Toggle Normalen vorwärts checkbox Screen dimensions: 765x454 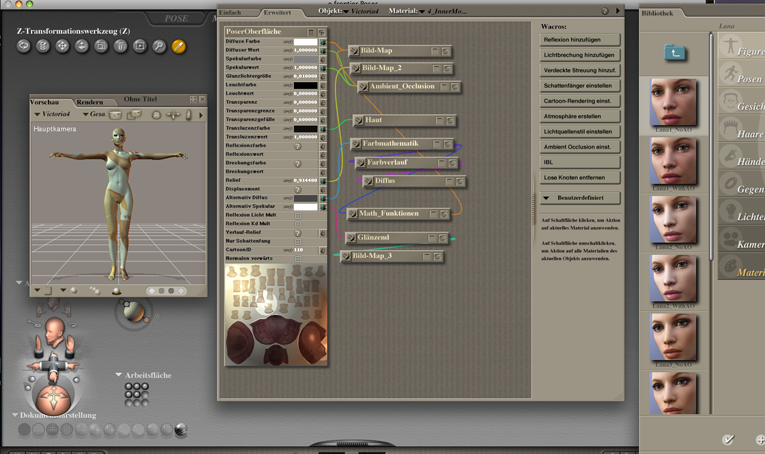[x=298, y=258]
